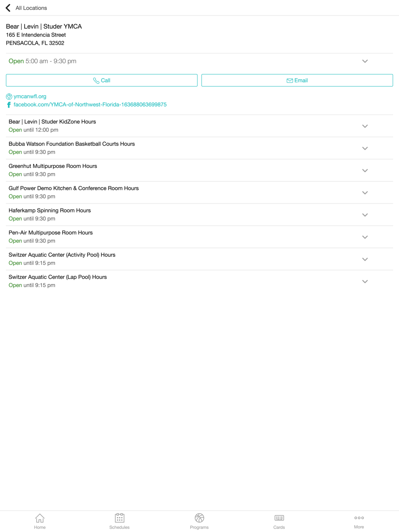Screen dimensions: 399x532
Task: Open the More options tab
Action: [359, 521]
